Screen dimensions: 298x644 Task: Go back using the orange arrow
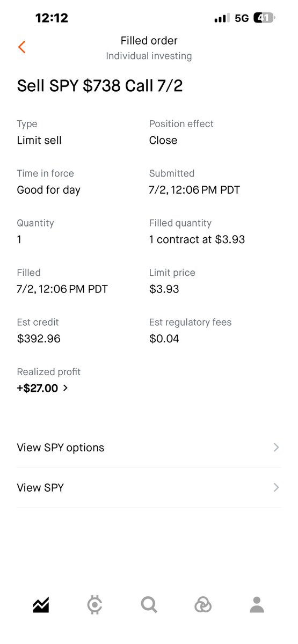(x=22, y=47)
